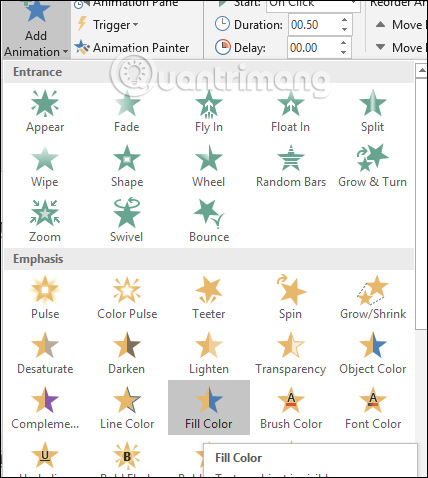Choose the Teeter emphasis effect

[209, 298]
